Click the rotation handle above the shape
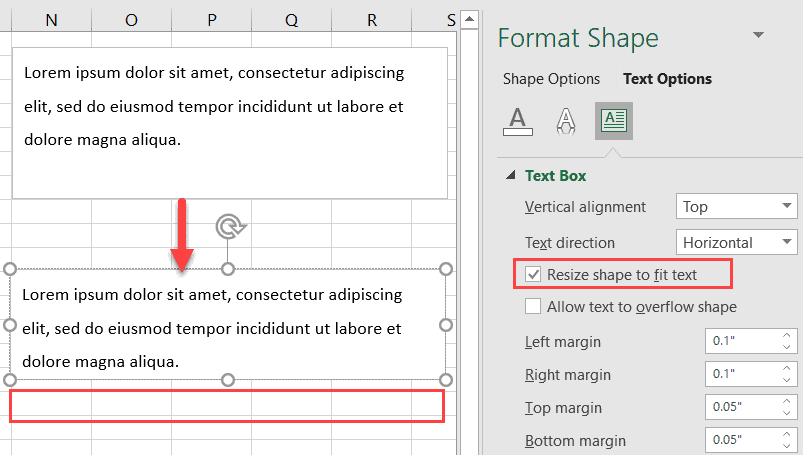Viewport: 803px width, 455px height. click(231, 227)
